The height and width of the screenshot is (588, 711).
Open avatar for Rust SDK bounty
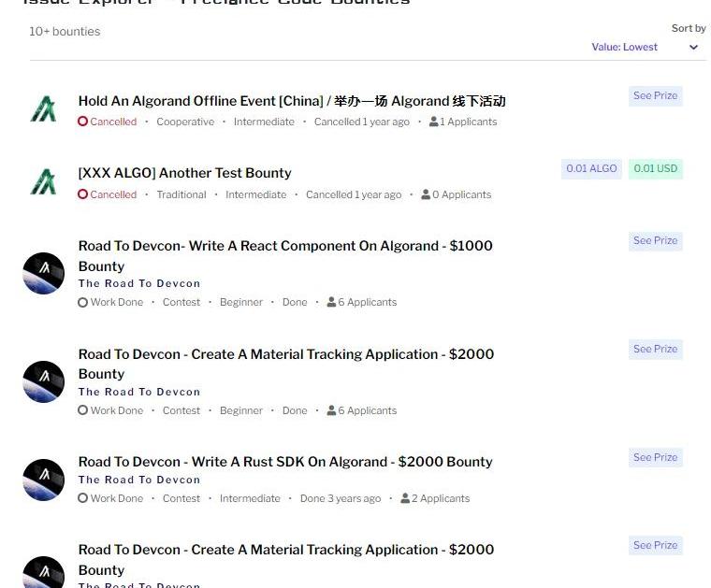[x=44, y=480]
